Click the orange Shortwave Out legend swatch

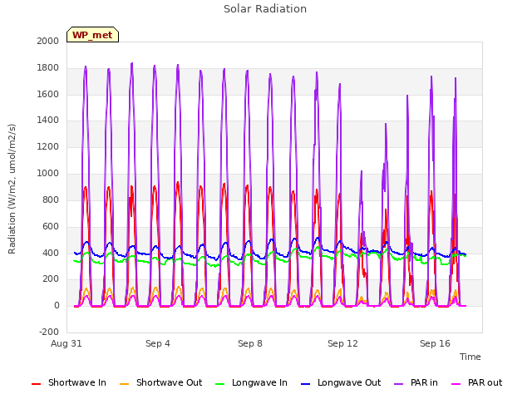pyautogui.click(x=124, y=384)
